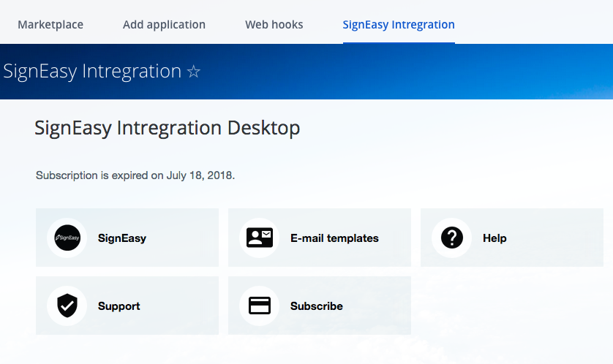Select the SignEasy Intregration tab
This screenshot has height=364, width=613.
(x=399, y=25)
